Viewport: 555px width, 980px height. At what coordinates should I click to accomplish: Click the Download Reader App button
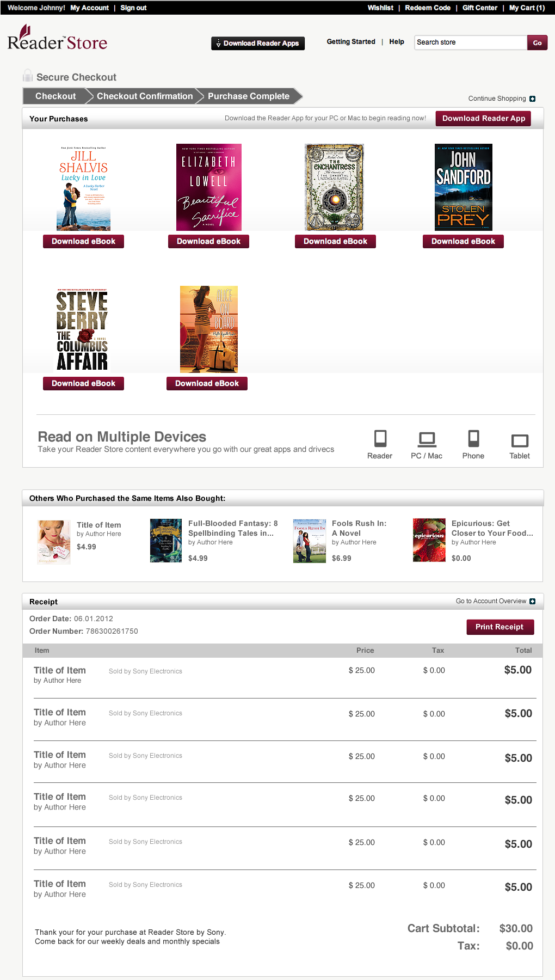pos(483,118)
